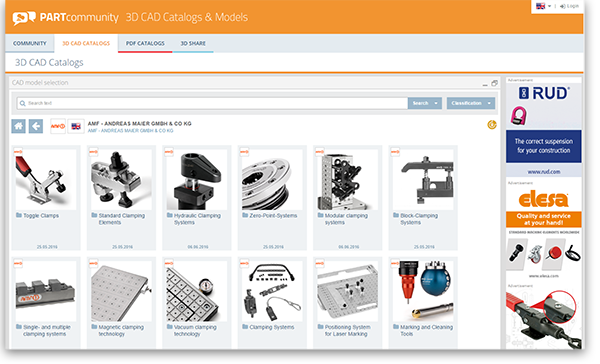Open the Toggle Clamps catalog folder
The image size is (600, 364).
point(41,216)
